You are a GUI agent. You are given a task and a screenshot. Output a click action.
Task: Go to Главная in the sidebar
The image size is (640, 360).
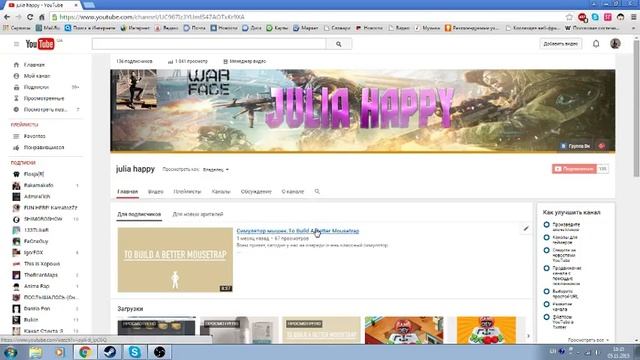(x=34, y=65)
